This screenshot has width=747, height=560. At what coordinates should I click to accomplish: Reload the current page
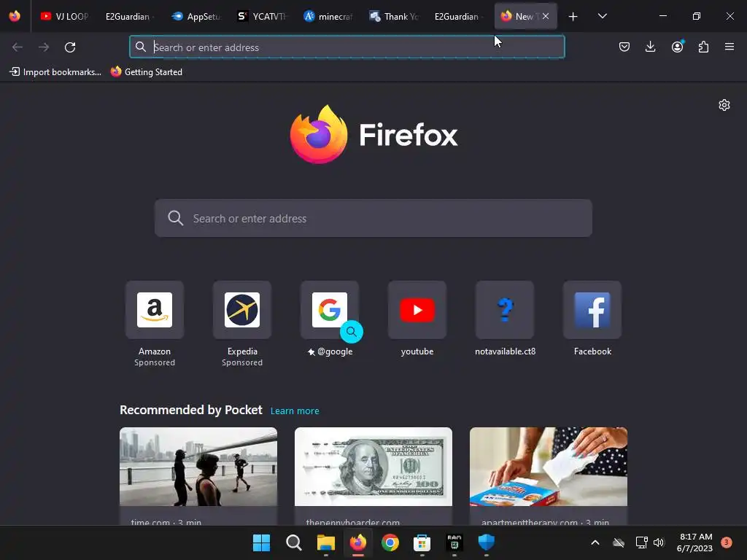70,47
